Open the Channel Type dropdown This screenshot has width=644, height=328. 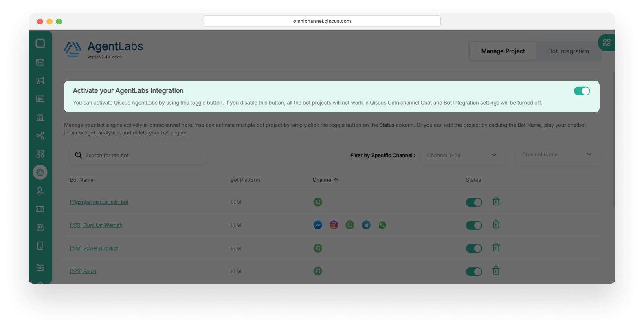pyautogui.click(x=462, y=155)
